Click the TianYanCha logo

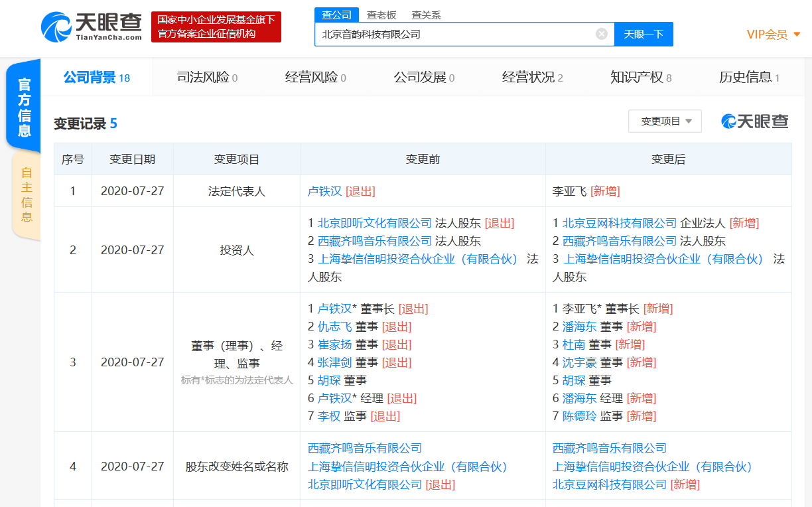tap(92, 27)
